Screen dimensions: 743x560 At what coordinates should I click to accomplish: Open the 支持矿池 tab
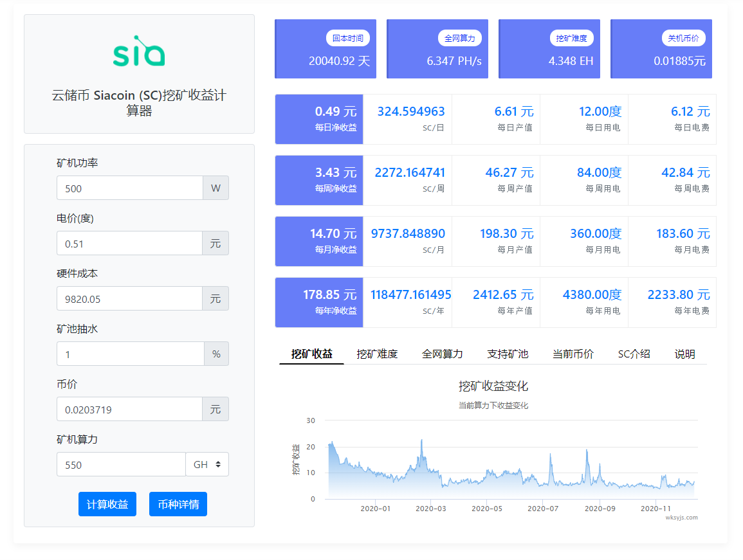(x=508, y=354)
